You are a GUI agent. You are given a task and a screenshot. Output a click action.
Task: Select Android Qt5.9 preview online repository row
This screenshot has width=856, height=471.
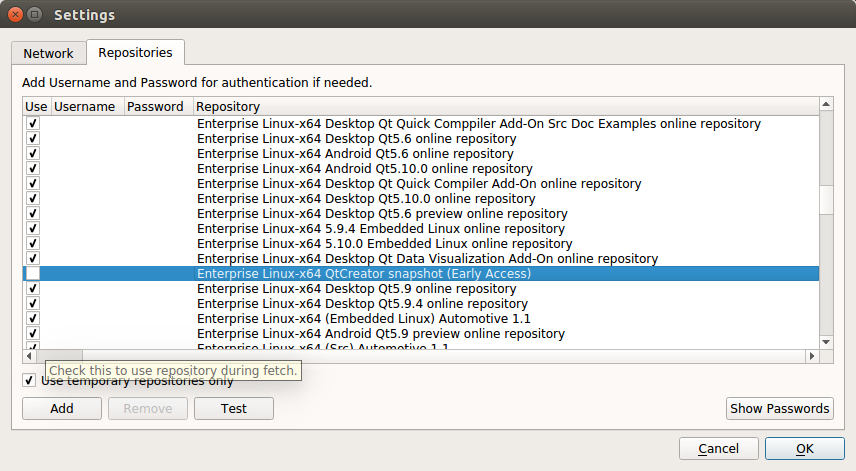coord(421,333)
